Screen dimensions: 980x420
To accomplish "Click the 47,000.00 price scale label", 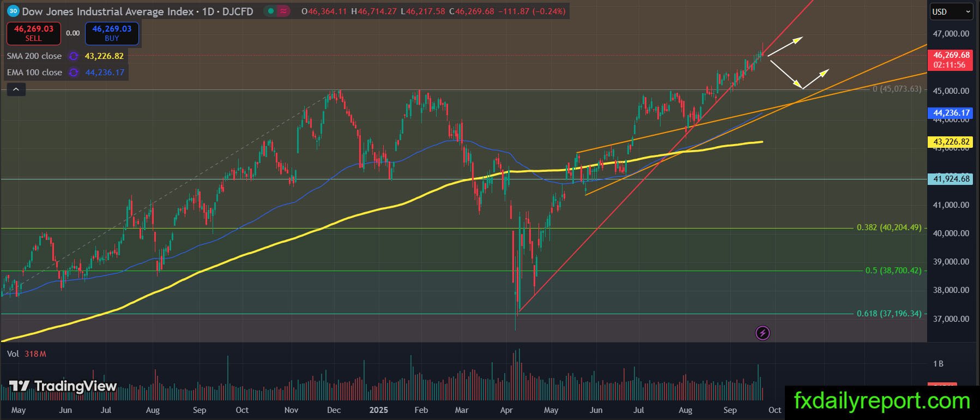I will point(951,34).
